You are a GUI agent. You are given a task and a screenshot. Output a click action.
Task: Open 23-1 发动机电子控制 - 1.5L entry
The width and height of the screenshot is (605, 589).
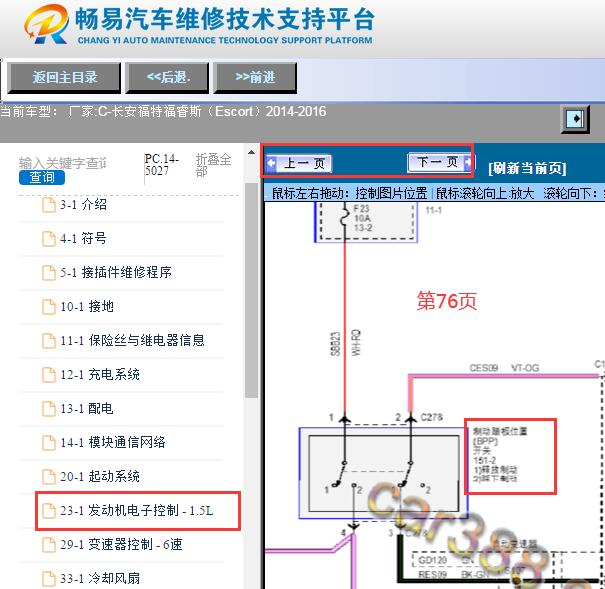pos(138,510)
